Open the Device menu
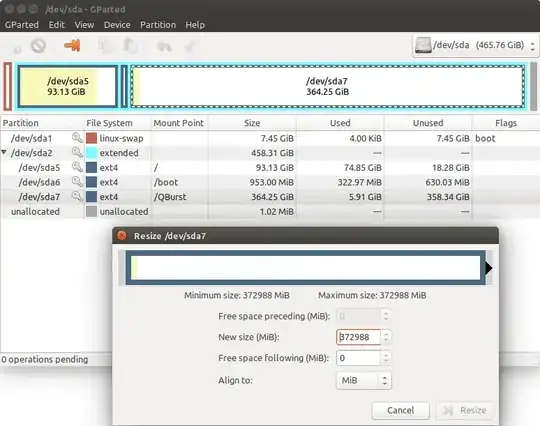 point(117,25)
